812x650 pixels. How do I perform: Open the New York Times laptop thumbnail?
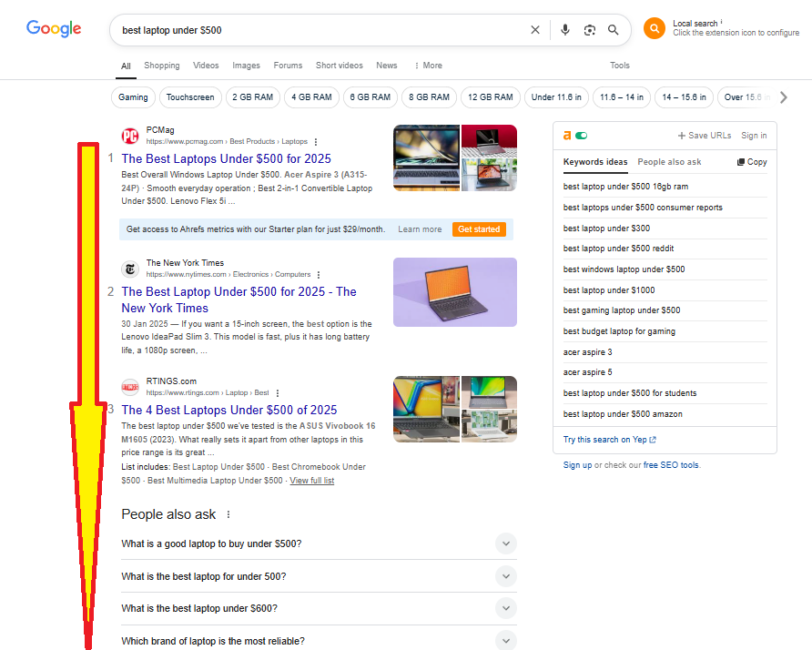454,292
